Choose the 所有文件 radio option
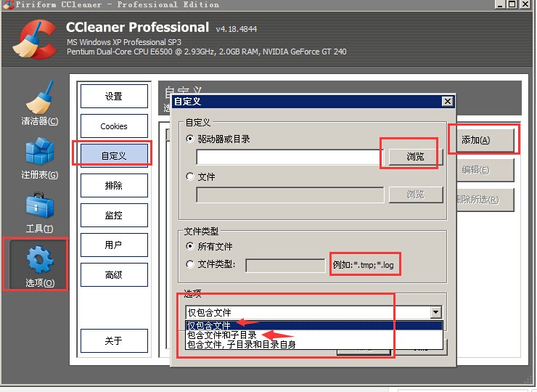This screenshot has height=392, width=537. point(191,247)
